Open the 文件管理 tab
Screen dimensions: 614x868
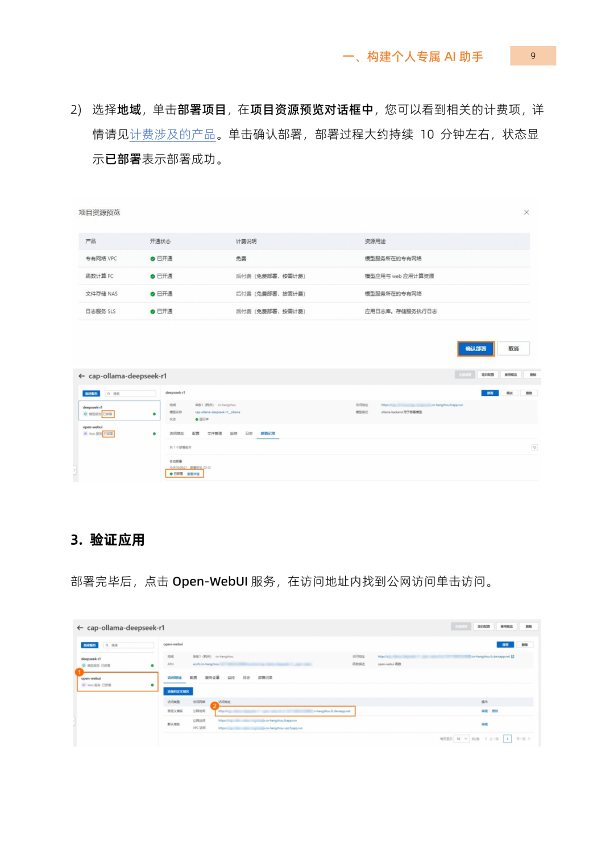214,433
